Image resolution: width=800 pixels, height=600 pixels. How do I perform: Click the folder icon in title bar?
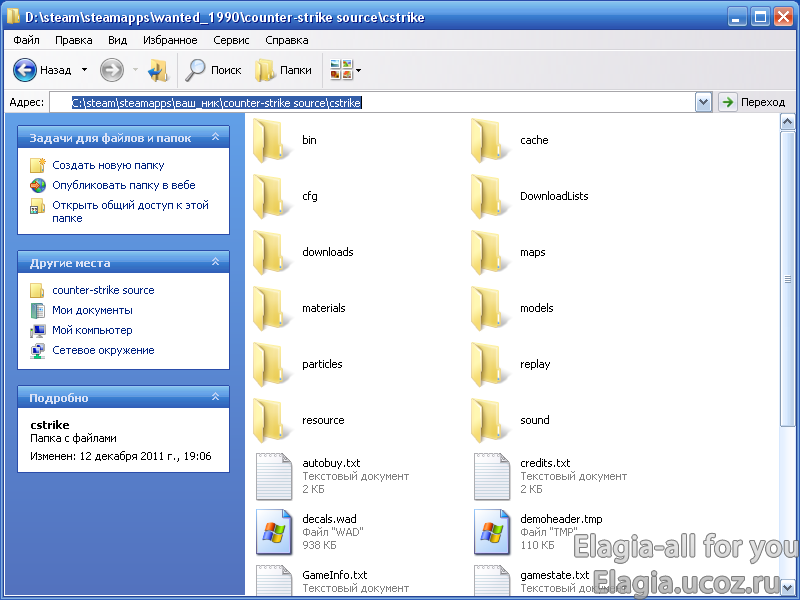(13, 16)
